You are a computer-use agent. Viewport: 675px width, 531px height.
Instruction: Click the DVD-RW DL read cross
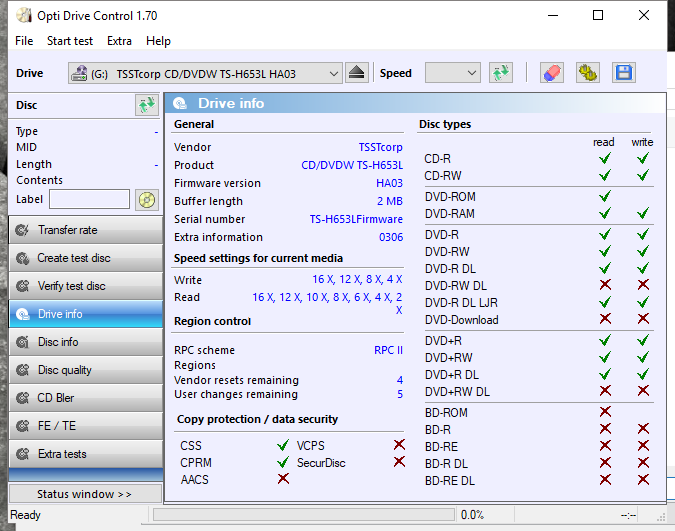pyautogui.click(x=605, y=284)
